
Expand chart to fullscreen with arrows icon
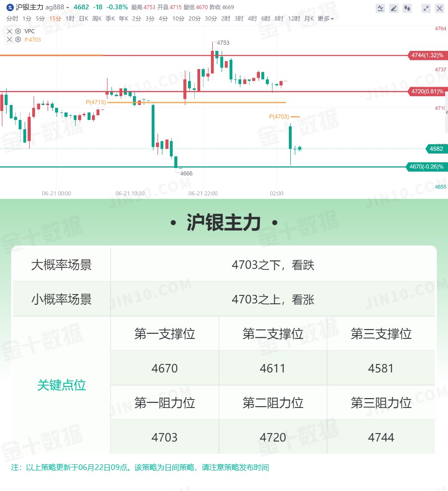click(426, 8)
